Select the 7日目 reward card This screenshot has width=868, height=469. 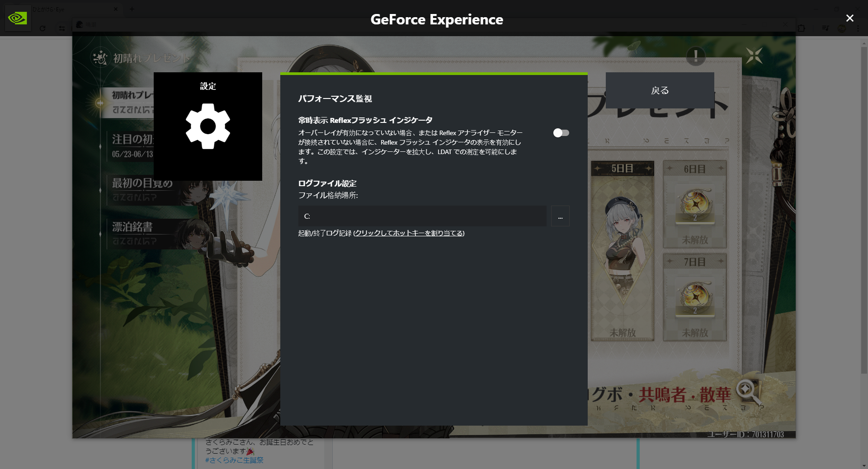coord(694,297)
